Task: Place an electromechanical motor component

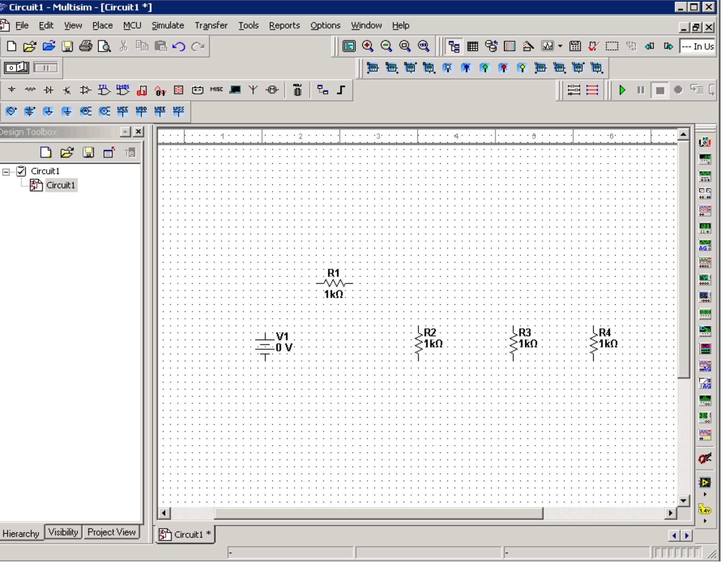Action: [x=272, y=90]
